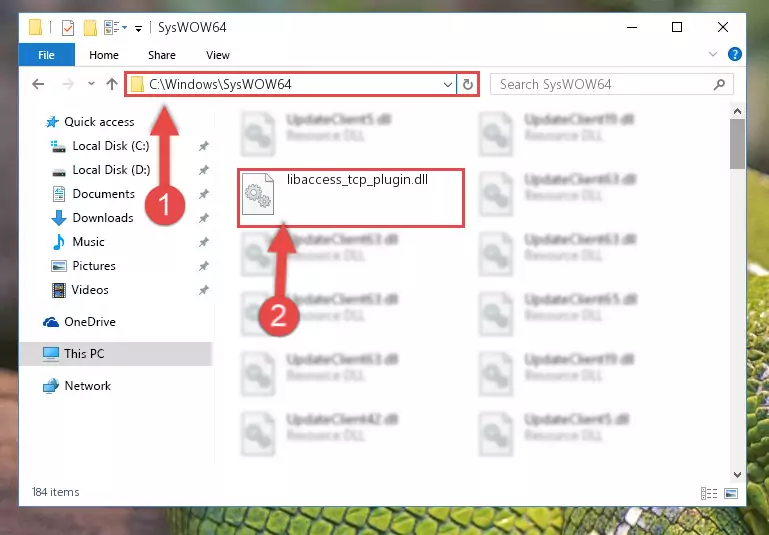This screenshot has width=769, height=535.
Task: Click the Search SysWOW64 field
Action: coord(603,84)
